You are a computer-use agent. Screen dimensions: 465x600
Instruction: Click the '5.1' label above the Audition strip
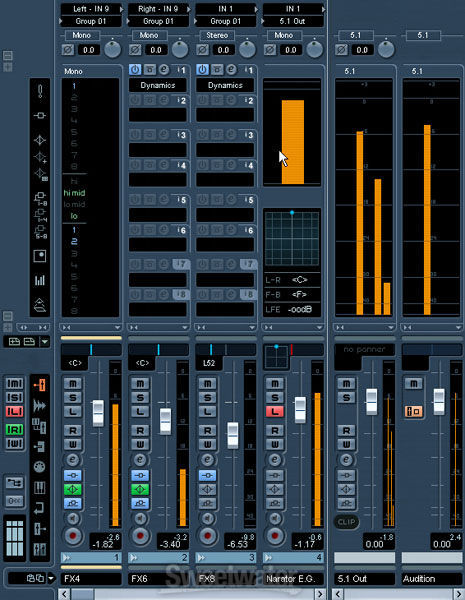423,35
